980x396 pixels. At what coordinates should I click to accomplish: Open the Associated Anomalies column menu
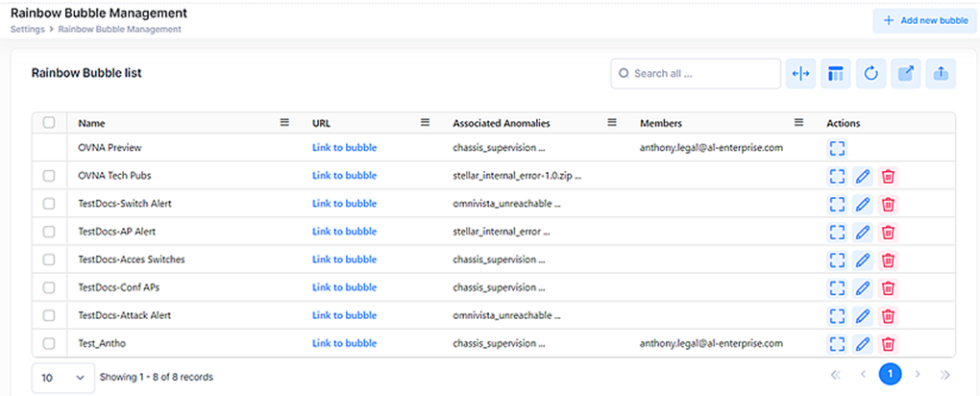611,123
